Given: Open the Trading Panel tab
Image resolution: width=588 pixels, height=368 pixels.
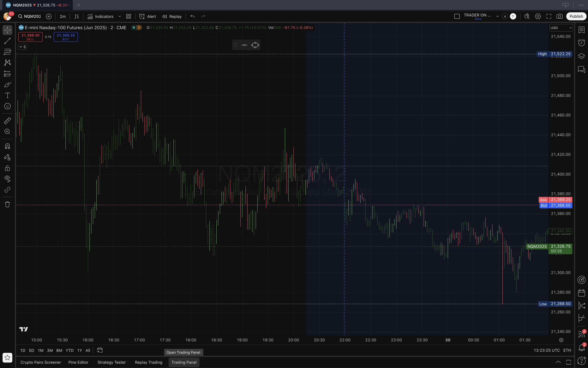Looking at the screenshot, I should [x=184, y=362].
